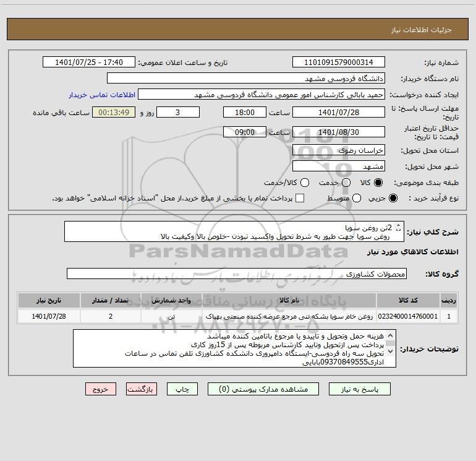Viewport: 476px width, 461px height.
Task: Click the 09:00 validity time field
Action: pyautogui.click(x=245, y=132)
